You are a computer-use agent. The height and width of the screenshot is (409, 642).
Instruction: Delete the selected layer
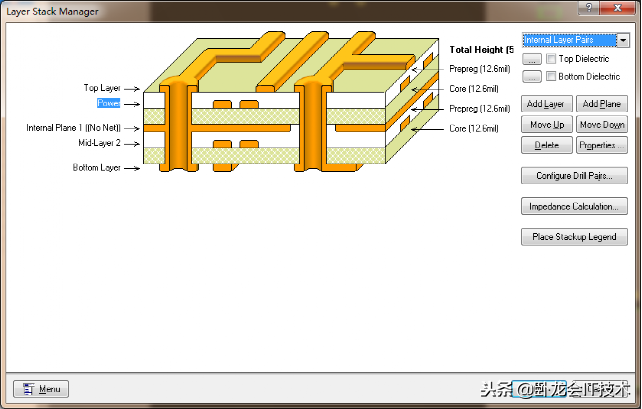coord(547,145)
